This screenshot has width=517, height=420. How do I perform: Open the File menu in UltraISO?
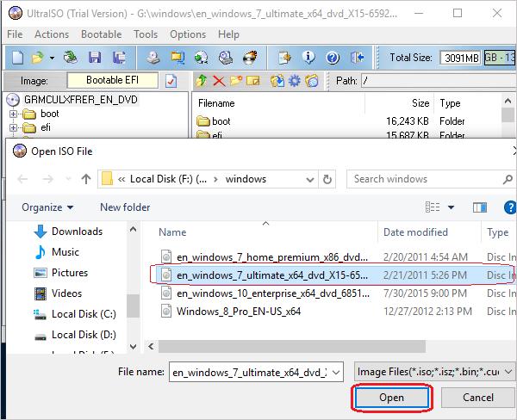15,34
